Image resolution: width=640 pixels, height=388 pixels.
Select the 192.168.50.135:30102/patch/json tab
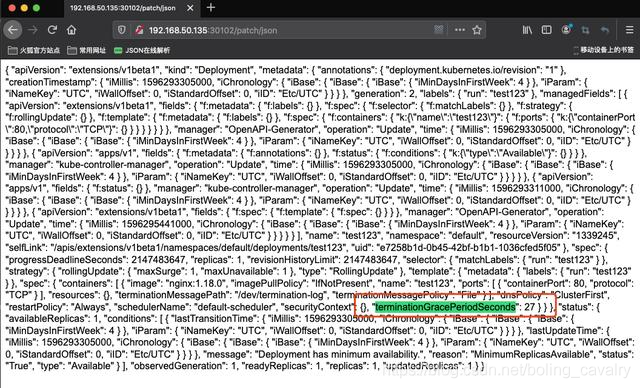pyautogui.click(x=122, y=8)
